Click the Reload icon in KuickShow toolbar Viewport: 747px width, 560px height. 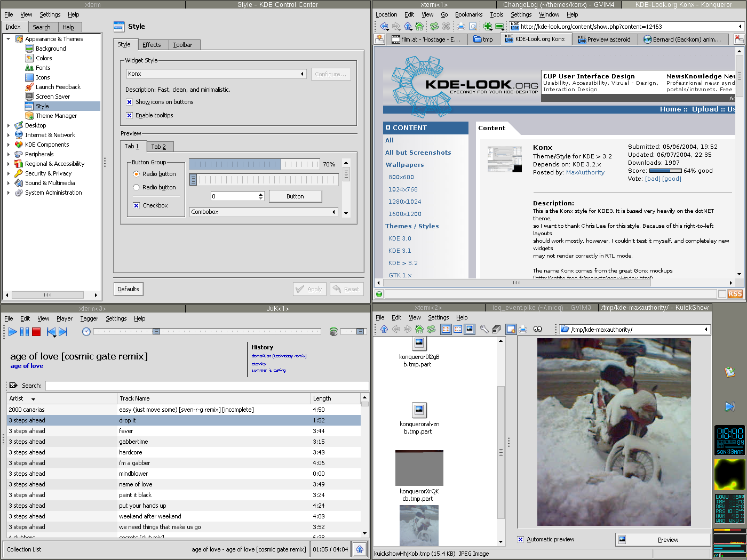click(431, 329)
